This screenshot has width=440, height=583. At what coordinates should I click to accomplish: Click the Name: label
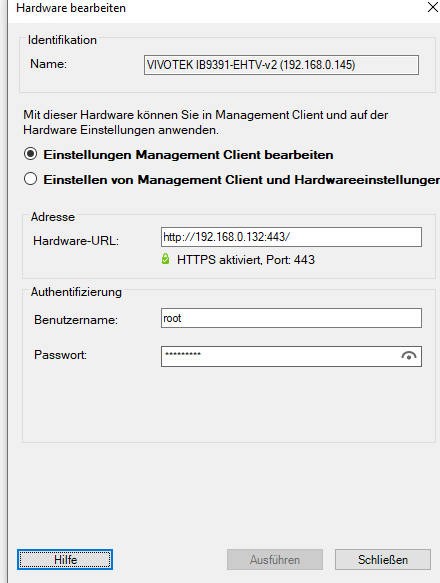pyautogui.click(x=48, y=64)
